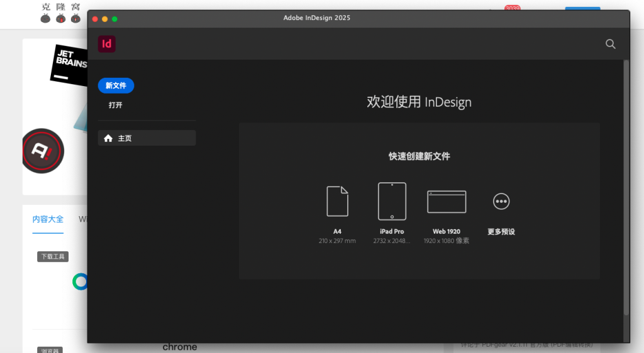This screenshot has width=644, height=353.
Task: Click the A4 preset label
Action: pyautogui.click(x=337, y=232)
